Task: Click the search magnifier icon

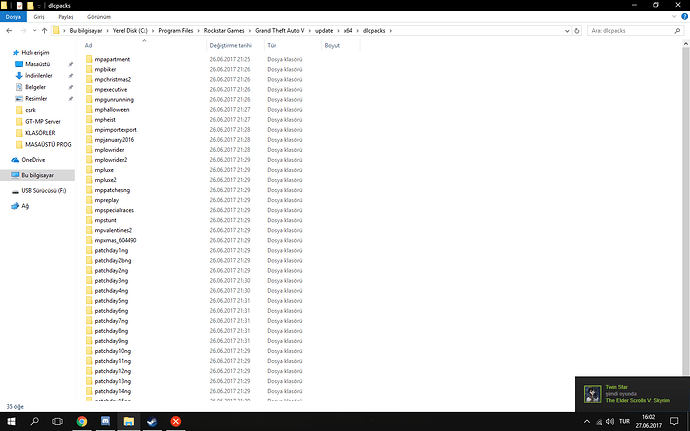Action: pos(677,31)
